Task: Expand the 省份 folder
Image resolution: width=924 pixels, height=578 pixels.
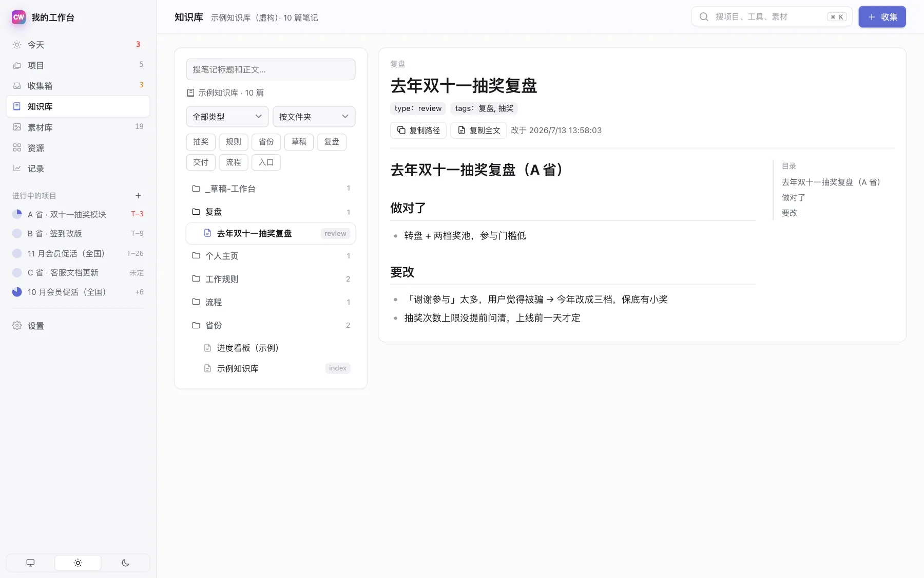Action: pyautogui.click(x=271, y=325)
